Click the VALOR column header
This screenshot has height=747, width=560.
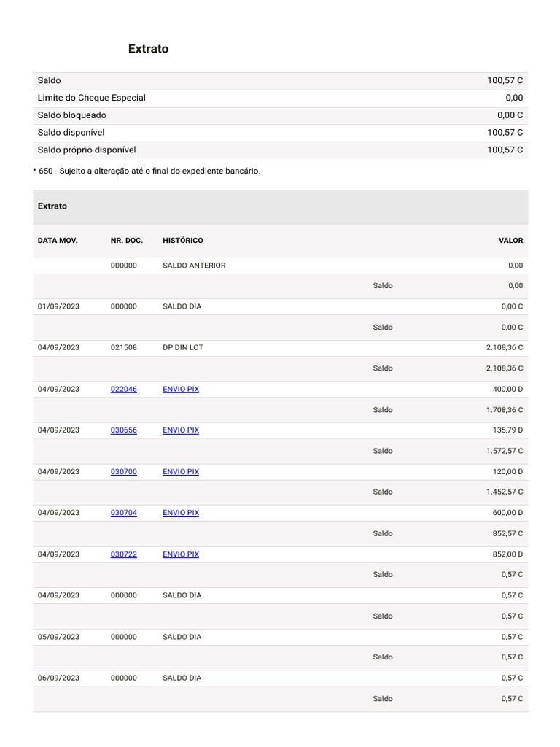point(510,241)
